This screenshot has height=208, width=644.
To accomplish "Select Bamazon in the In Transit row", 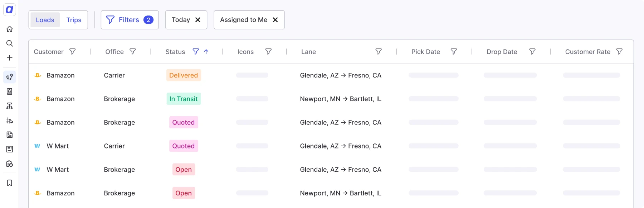I will pyautogui.click(x=60, y=99).
